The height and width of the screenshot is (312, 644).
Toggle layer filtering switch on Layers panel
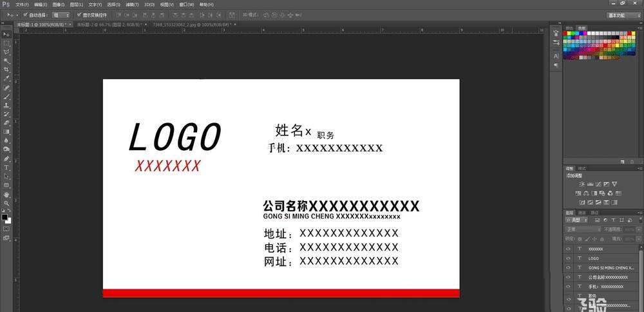pyautogui.click(x=640, y=220)
